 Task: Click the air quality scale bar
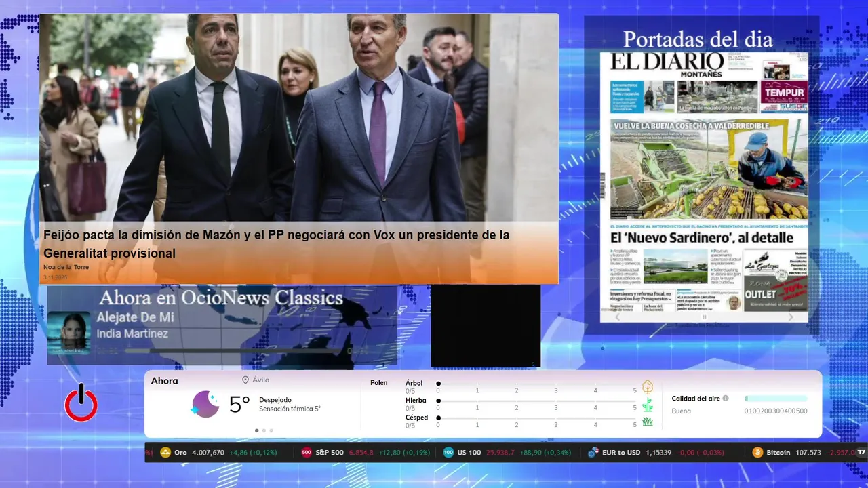(776, 399)
